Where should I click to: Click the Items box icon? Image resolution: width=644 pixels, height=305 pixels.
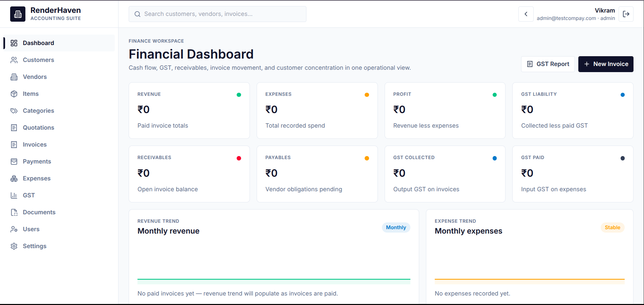14,94
